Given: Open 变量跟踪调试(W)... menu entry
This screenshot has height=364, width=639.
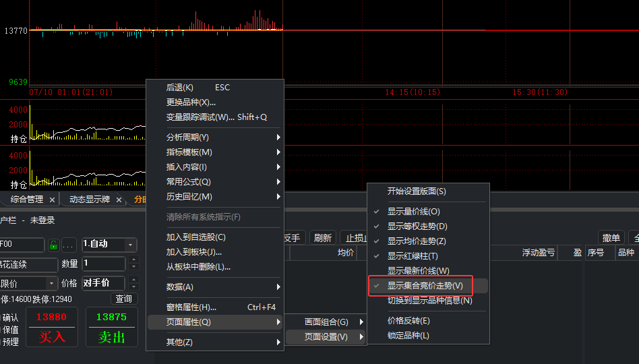Looking at the screenshot, I should coord(215,117).
